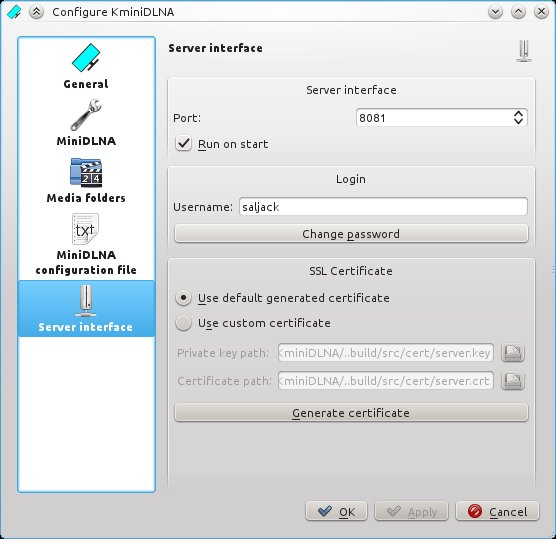Browse for the private key file
This screenshot has width=556, height=539.
(513, 352)
